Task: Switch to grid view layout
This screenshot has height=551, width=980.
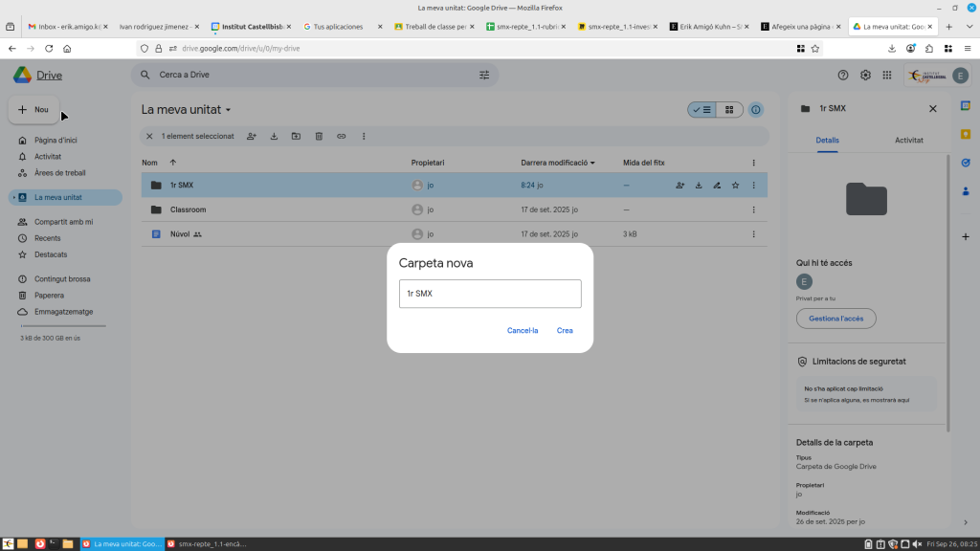Action: click(x=729, y=110)
